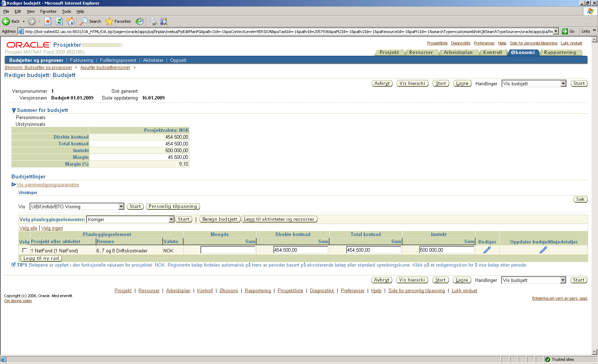Click the Mengde Sum input field
Screen dimensions: 598x364
click(x=228, y=250)
